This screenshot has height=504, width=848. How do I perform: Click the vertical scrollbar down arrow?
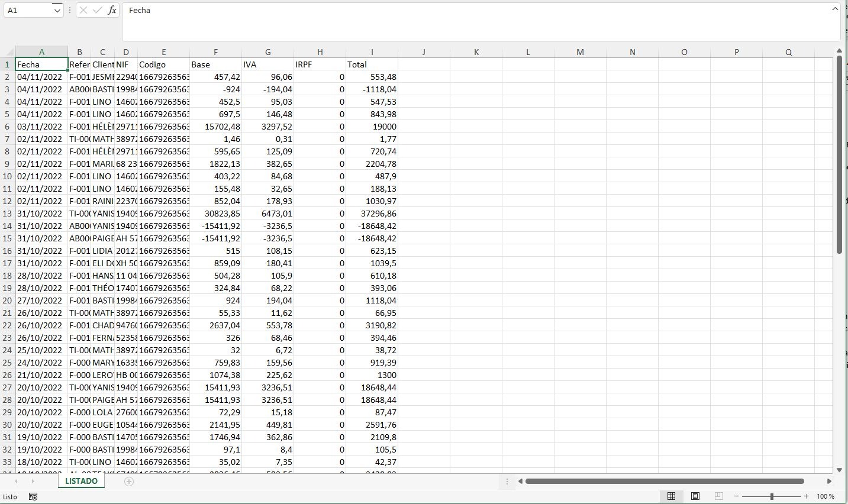click(x=839, y=470)
